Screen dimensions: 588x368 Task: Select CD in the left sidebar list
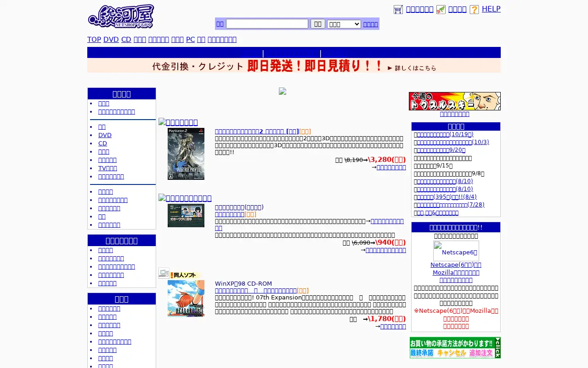102,144
